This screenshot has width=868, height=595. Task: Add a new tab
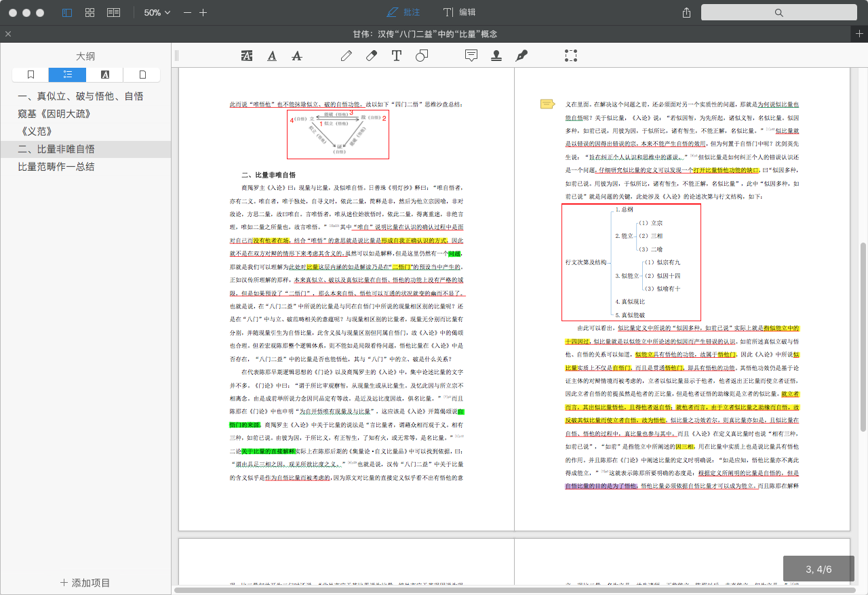(859, 34)
